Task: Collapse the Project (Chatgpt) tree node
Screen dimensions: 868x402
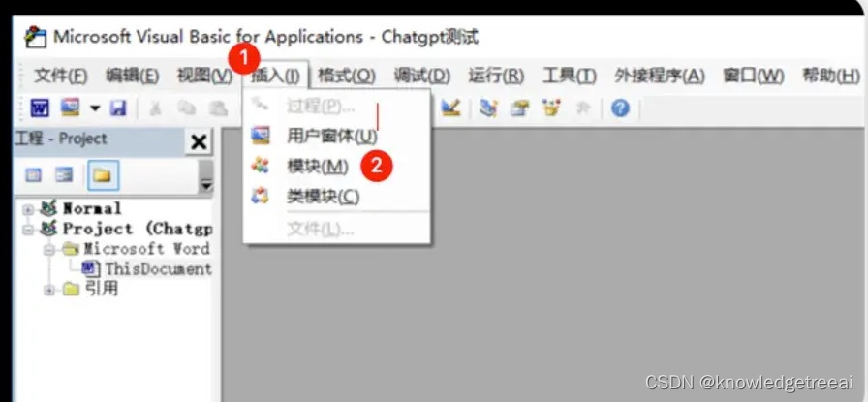Action: [x=28, y=230]
